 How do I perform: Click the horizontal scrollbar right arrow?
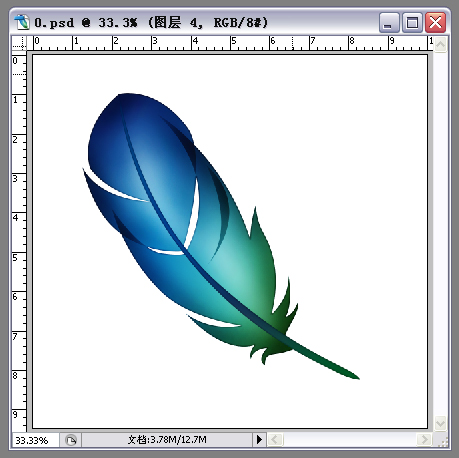pyautogui.click(x=424, y=439)
